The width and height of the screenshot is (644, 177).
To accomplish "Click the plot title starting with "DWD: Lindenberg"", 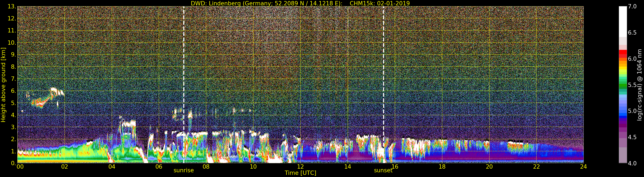I will pos(300,3).
